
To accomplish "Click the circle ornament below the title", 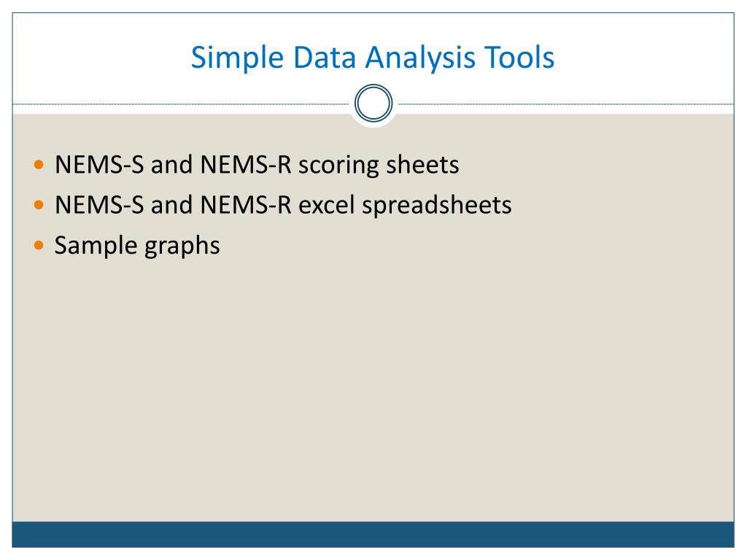I will (373, 105).
